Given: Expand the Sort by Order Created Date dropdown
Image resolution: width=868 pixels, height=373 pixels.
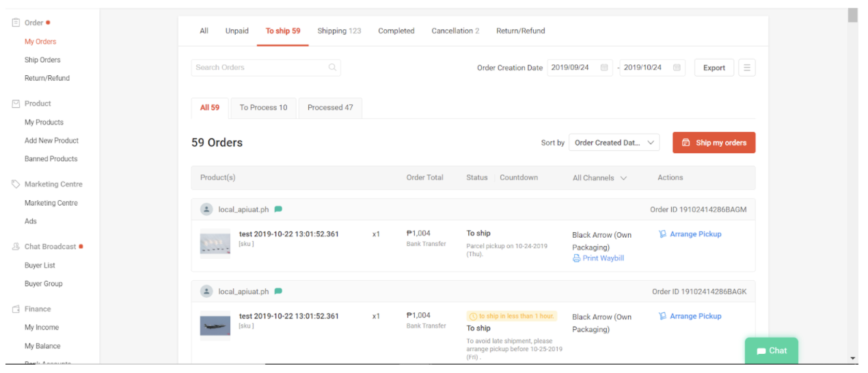Looking at the screenshot, I should point(614,143).
